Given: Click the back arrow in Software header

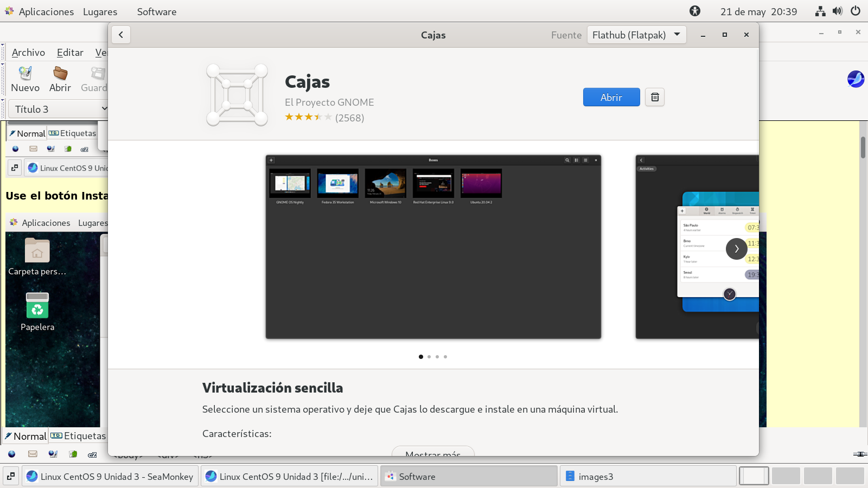Looking at the screenshot, I should [121, 35].
